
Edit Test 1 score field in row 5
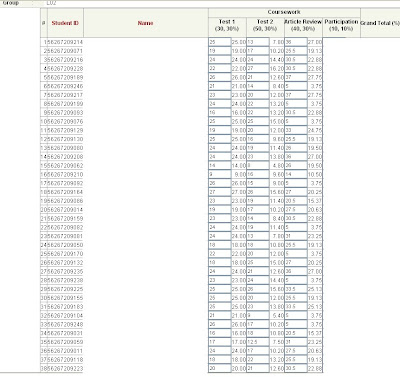point(220,77)
